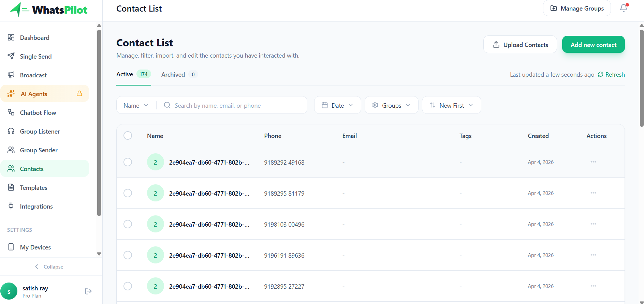Open the Groups filter dropdown
The height and width of the screenshot is (304, 644).
click(x=391, y=105)
